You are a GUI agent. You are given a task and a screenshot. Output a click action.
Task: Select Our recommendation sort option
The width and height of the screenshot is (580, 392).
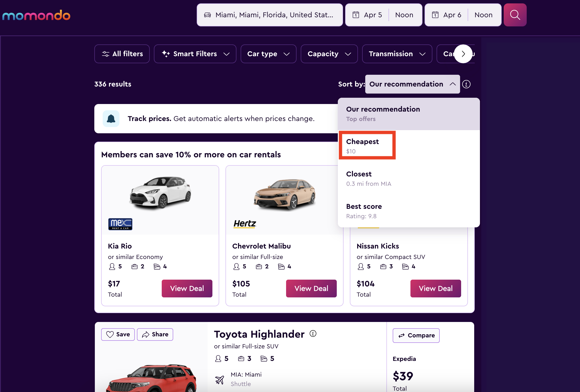pyautogui.click(x=409, y=114)
